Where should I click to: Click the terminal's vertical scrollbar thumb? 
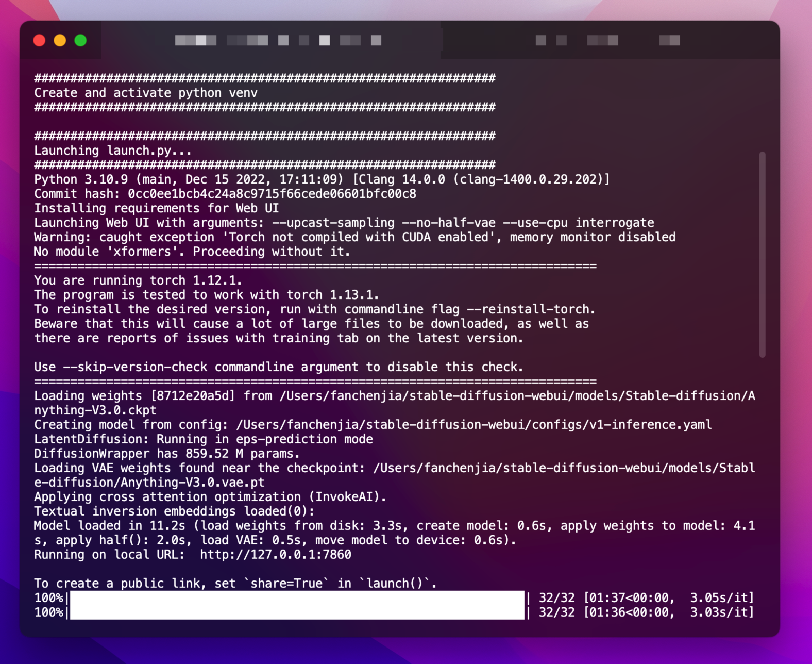(762, 255)
